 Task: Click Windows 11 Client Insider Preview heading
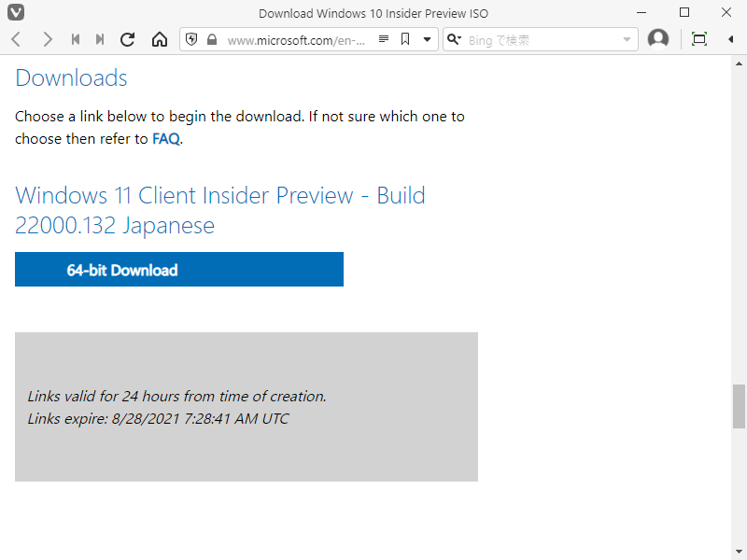point(220,210)
